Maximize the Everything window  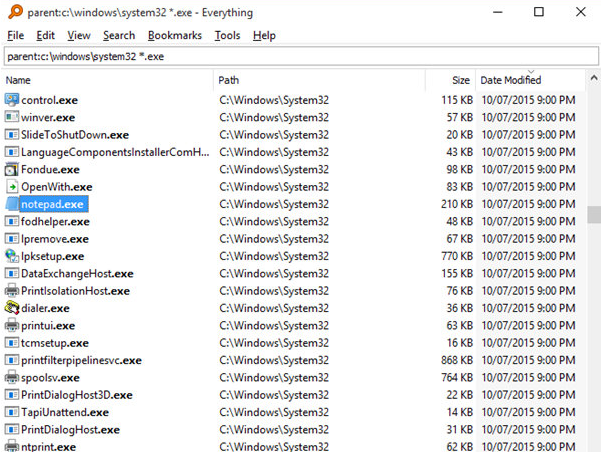coord(539,12)
